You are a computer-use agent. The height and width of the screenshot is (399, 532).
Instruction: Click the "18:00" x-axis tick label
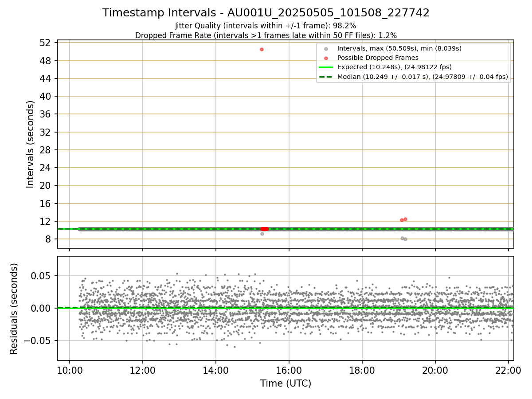point(362,371)
